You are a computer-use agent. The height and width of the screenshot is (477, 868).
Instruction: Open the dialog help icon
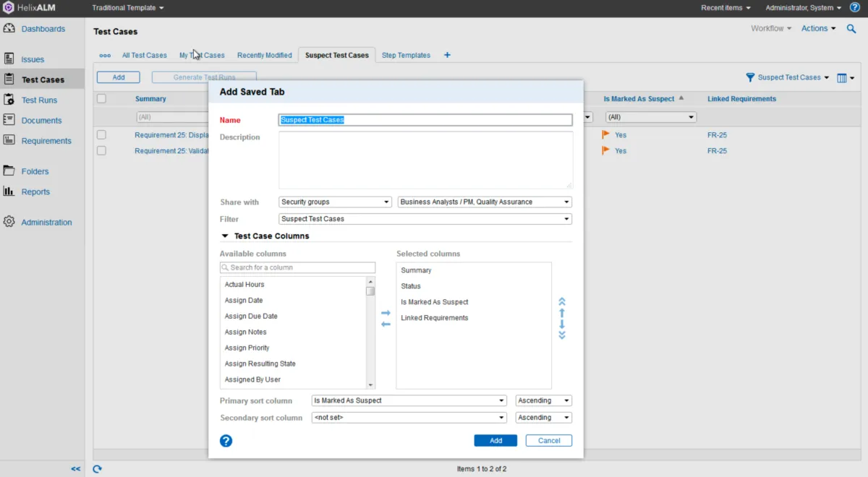(226, 440)
